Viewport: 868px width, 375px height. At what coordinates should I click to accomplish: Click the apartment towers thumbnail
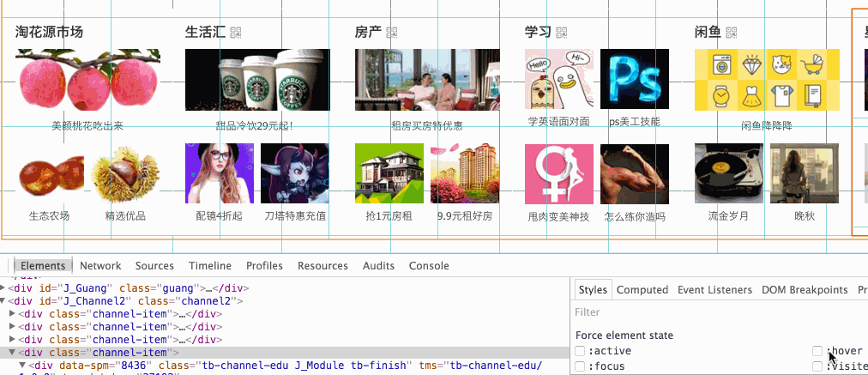(464, 174)
